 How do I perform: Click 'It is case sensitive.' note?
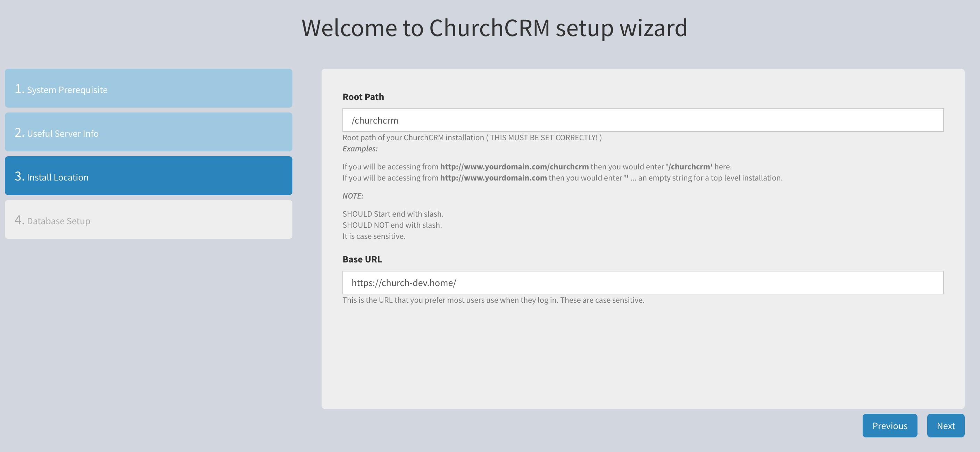click(x=374, y=236)
